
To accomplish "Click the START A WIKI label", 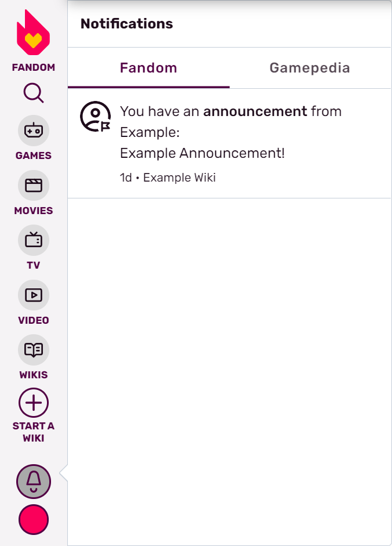I will tap(33, 432).
